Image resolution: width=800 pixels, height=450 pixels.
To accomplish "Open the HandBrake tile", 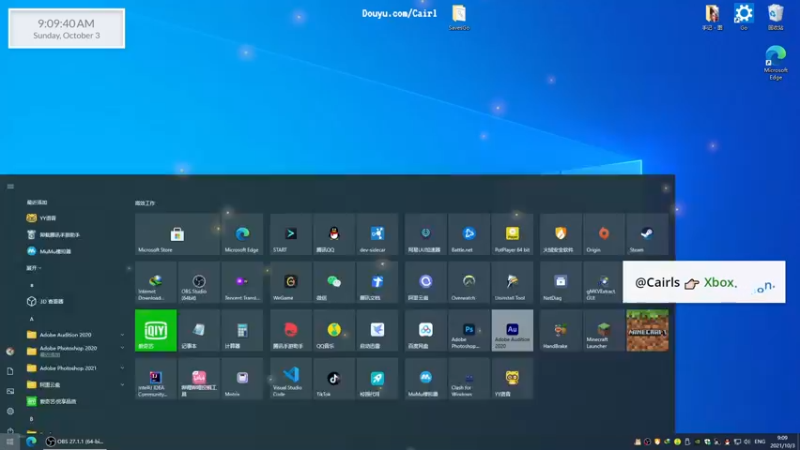I will (x=560, y=330).
